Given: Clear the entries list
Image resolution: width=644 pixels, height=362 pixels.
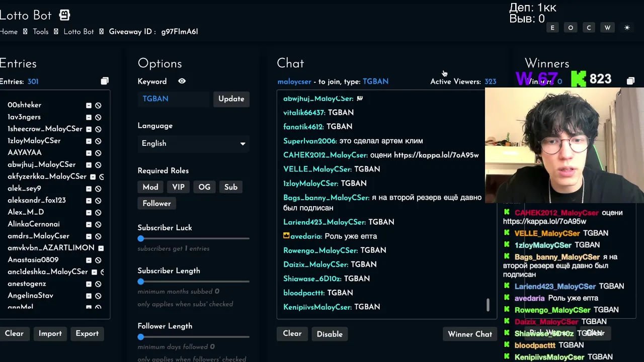Looking at the screenshot, I should [14, 334].
